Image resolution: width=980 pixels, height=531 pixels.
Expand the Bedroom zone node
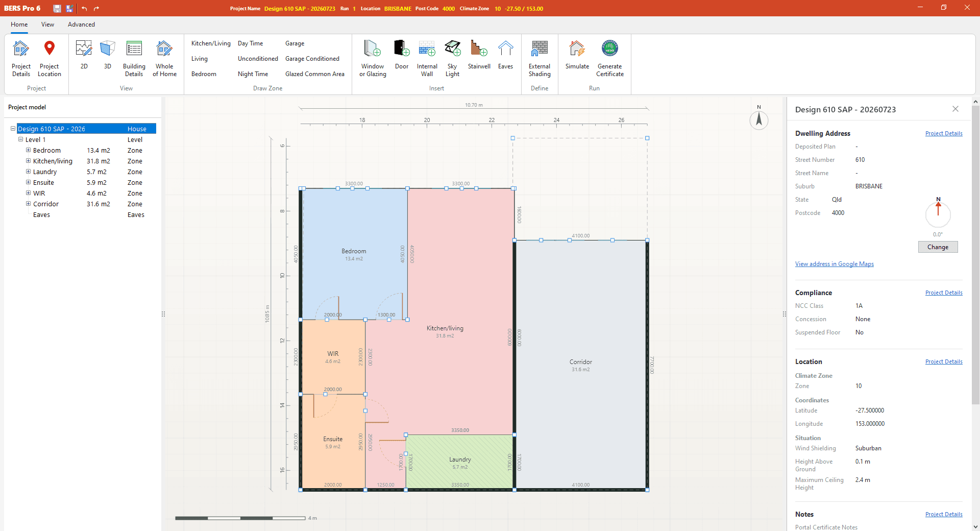click(x=29, y=150)
